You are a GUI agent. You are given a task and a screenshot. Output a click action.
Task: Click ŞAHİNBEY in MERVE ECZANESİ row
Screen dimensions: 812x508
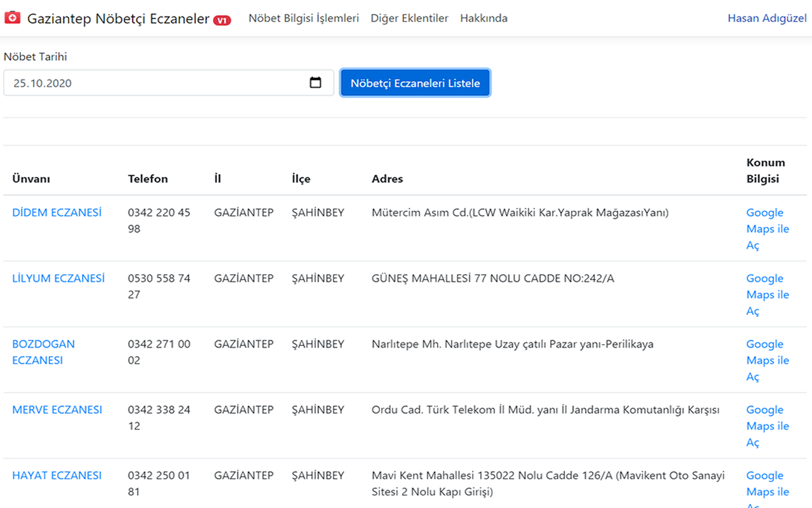click(x=318, y=410)
